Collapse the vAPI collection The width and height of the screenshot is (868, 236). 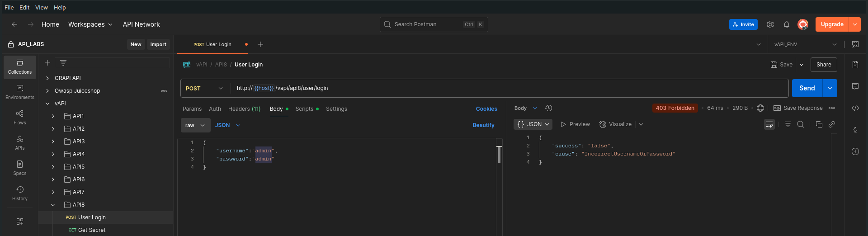47,104
